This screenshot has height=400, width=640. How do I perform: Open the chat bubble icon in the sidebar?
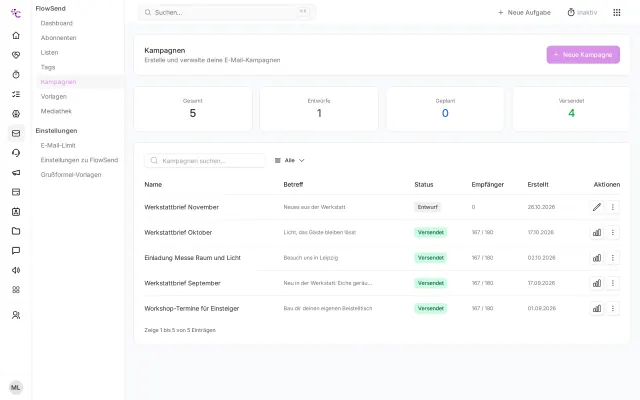click(x=16, y=251)
